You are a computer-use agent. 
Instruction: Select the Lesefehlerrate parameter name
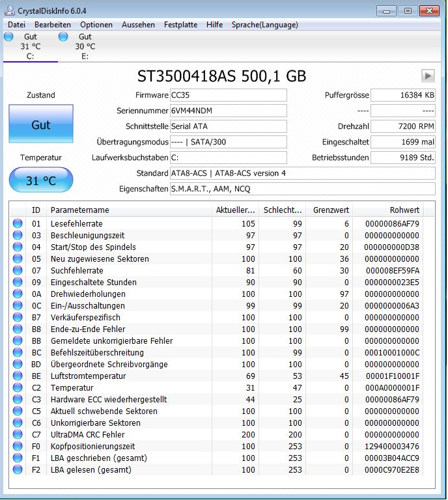[x=77, y=223]
